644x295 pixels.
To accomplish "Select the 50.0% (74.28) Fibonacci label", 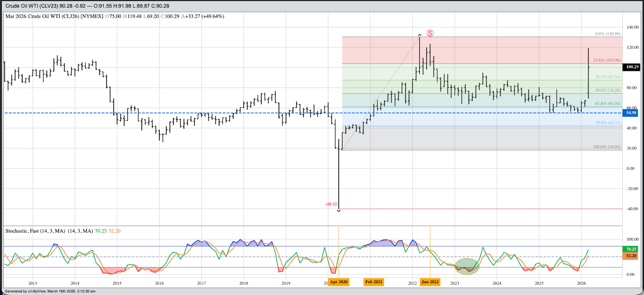I will click(x=607, y=90).
